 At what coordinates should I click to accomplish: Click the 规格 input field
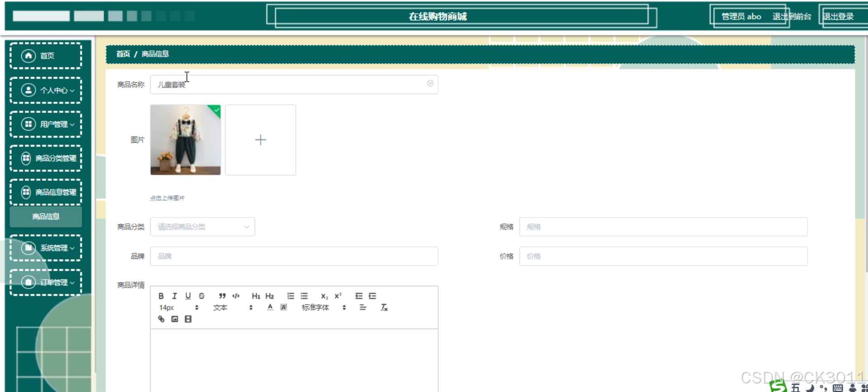click(663, 227)
